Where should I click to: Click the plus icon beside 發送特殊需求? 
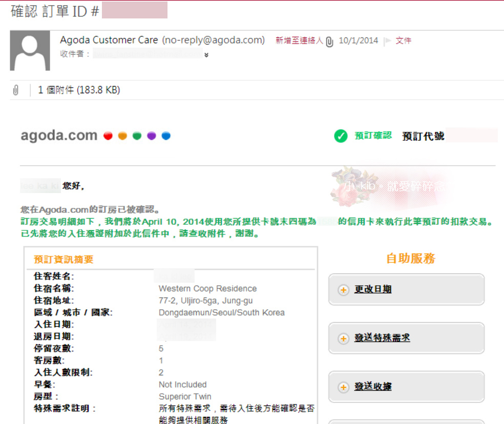343,338
